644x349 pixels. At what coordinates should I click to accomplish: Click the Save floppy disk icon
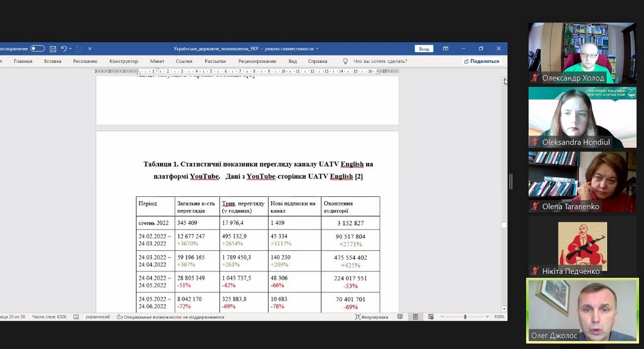click(53, 48)
